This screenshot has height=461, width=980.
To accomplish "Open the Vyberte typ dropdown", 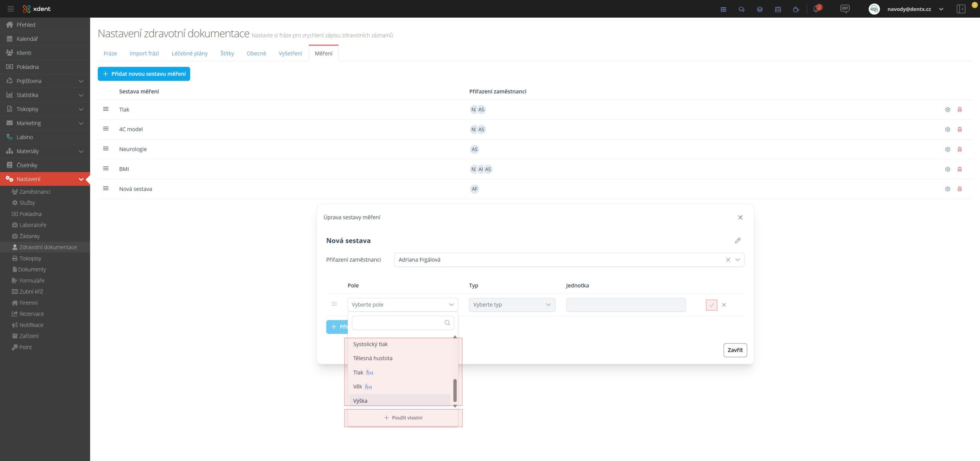I will pyautogui.click(x=511, y=305).
